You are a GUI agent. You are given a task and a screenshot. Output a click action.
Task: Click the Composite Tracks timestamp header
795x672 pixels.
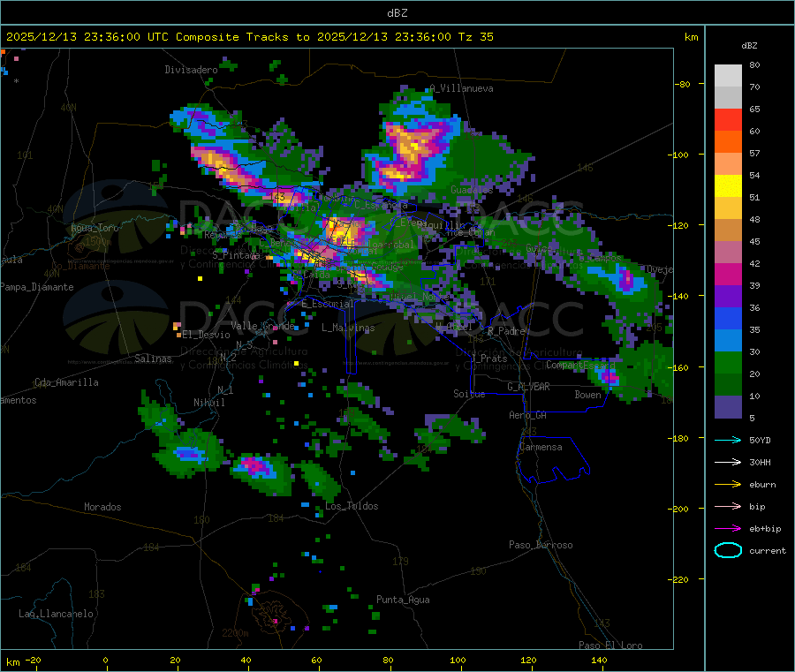(249, 37)
